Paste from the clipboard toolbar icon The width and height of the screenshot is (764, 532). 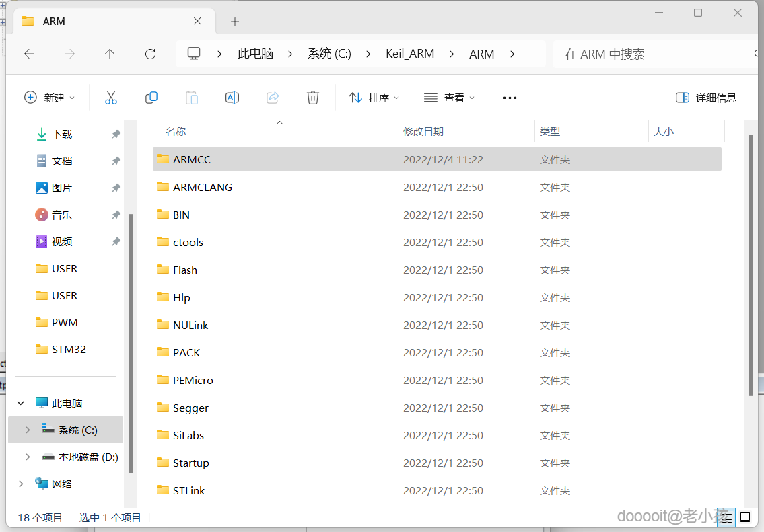(x=191, y=98)
